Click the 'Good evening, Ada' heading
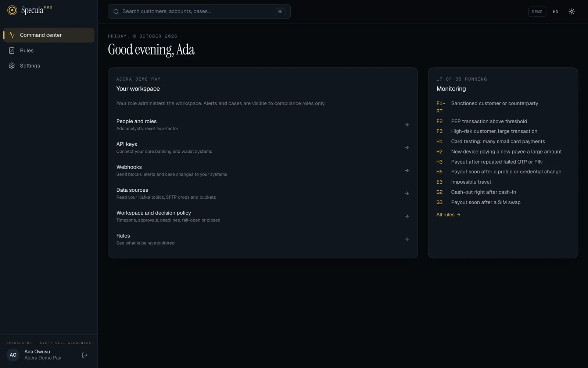This screenshot has height=368, width=588. 151,50
